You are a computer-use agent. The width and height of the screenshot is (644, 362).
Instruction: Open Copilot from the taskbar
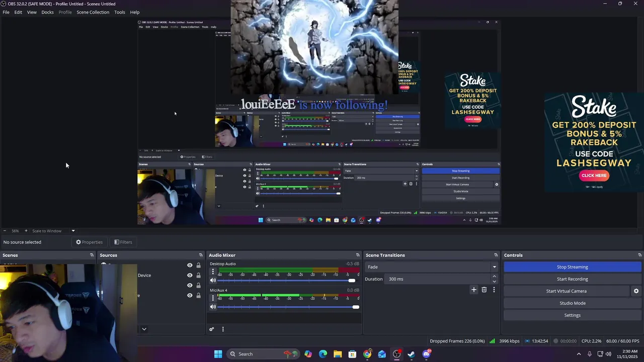tap(308, 354)
